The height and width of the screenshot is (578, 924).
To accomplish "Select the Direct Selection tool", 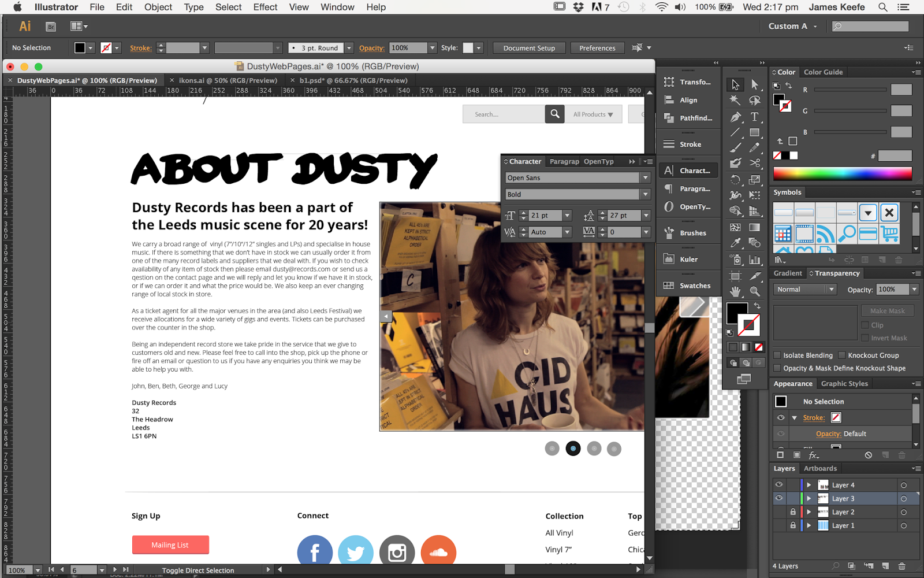I will (755, 84).
